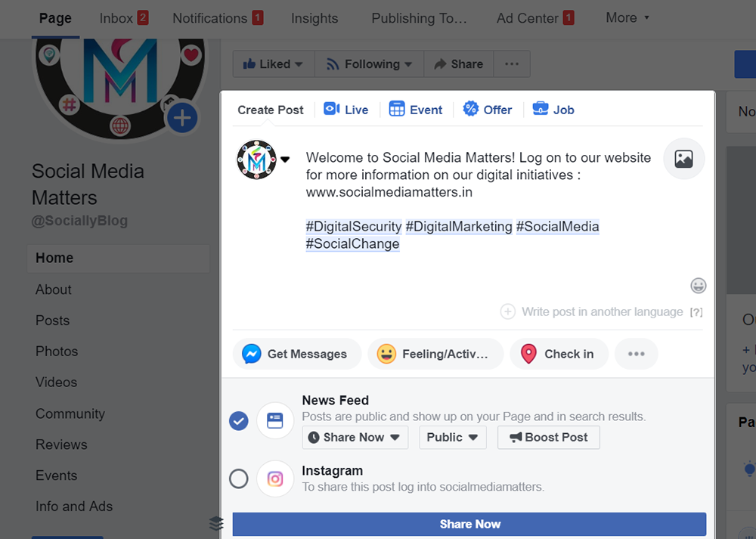Click the help question mark beside language option
The height and width of the screenshot is (539, 756).
(696, 312)
